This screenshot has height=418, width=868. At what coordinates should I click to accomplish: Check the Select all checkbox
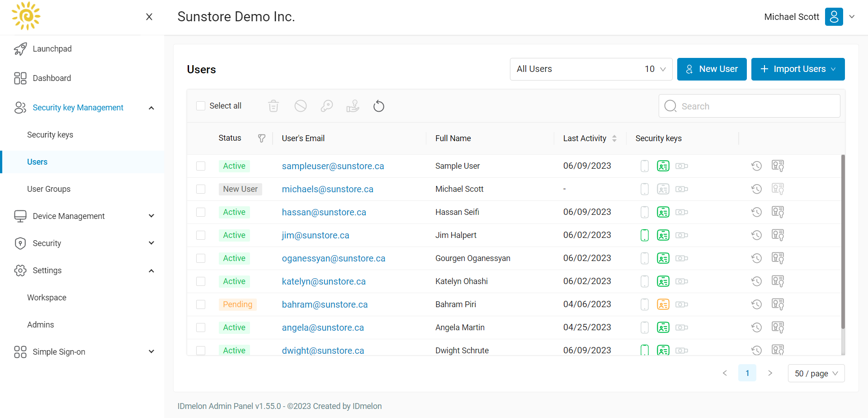point(201,106)
